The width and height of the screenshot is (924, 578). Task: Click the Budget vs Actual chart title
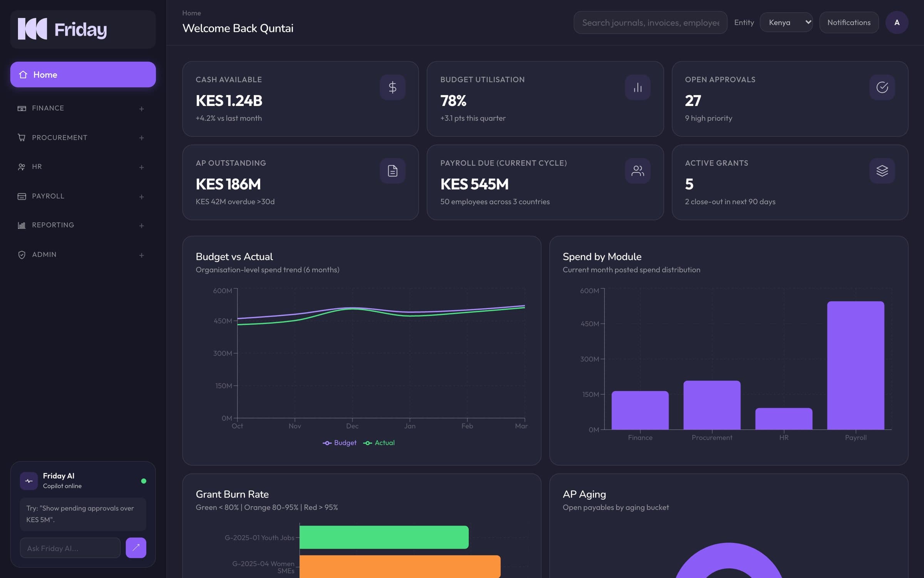point(234,257)
